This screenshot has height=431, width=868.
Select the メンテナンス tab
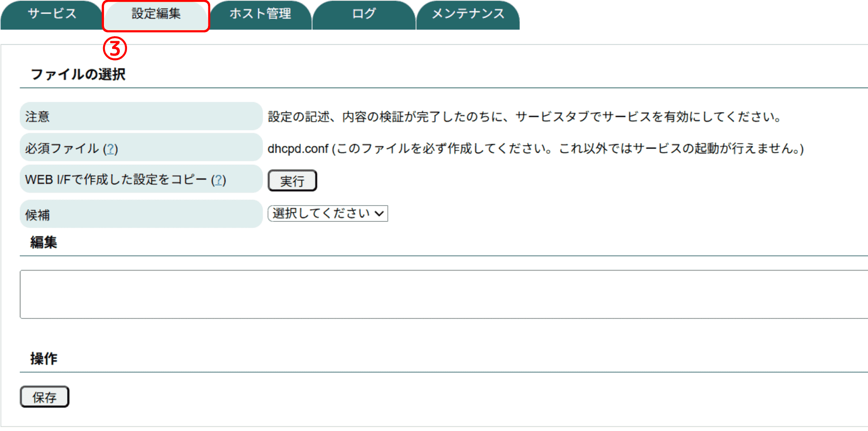467,14
